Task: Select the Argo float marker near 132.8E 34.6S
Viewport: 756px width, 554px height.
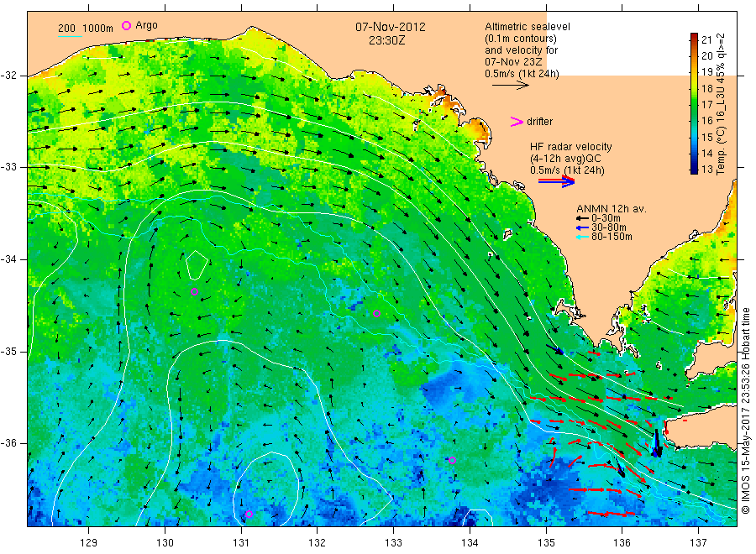Action: [377, 314]
